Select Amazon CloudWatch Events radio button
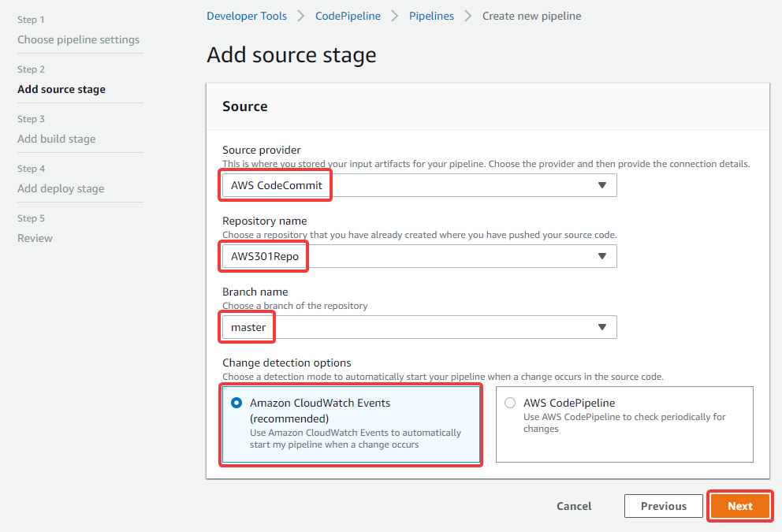Viewport: 782px width, 532px height. tap(237, 403)
